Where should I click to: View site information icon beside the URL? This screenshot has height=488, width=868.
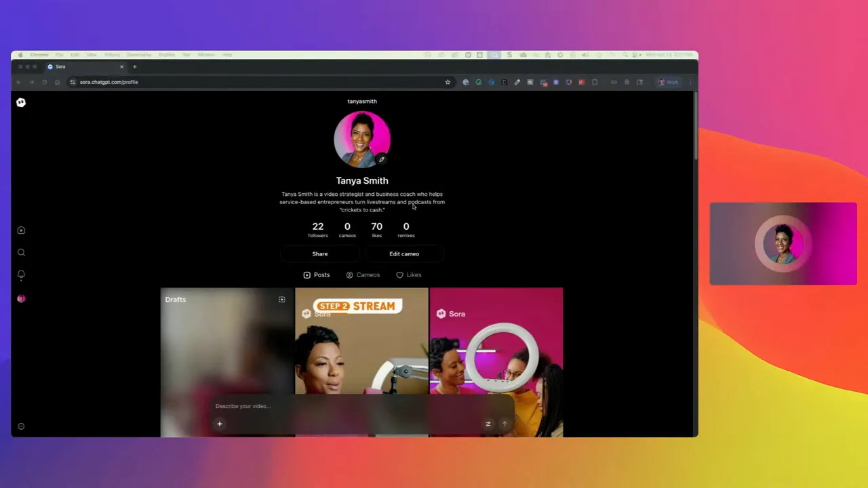click(x=73, y=82)
